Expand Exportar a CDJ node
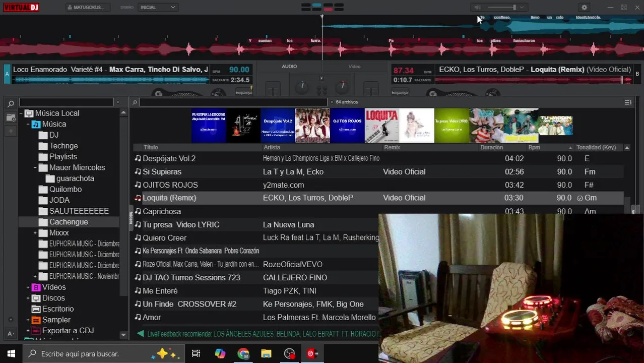Screen dimensions: 644x363 point(28,331)
